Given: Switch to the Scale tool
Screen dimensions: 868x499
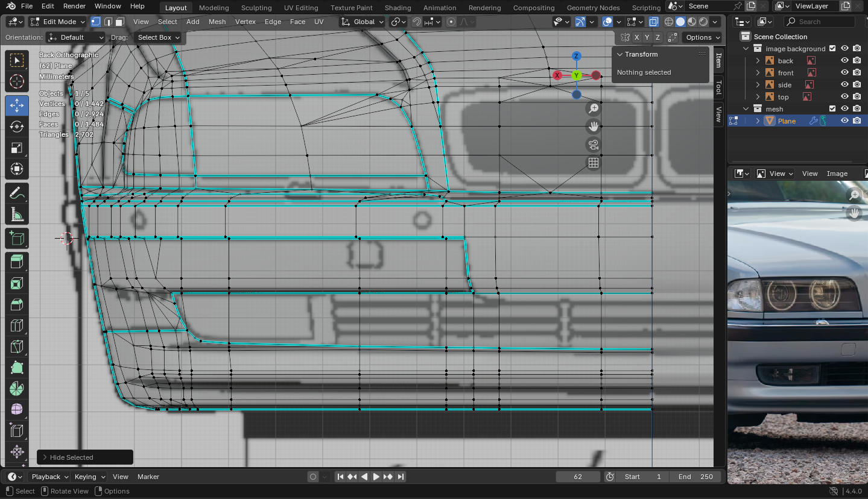Looking at the screenshot, I should (x=17, y=148).
